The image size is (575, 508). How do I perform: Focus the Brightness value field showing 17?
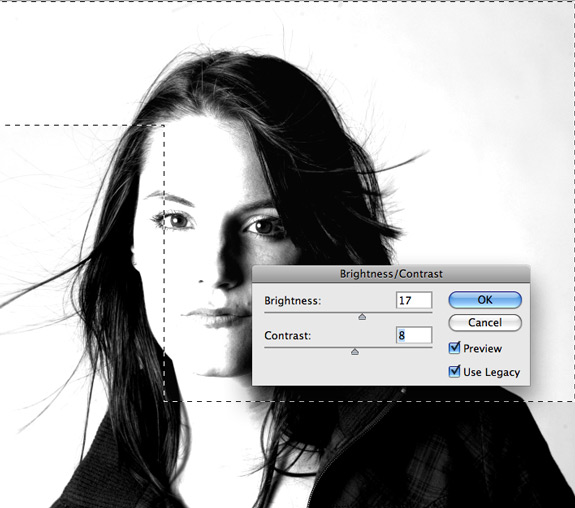click(x=414, y=300)
